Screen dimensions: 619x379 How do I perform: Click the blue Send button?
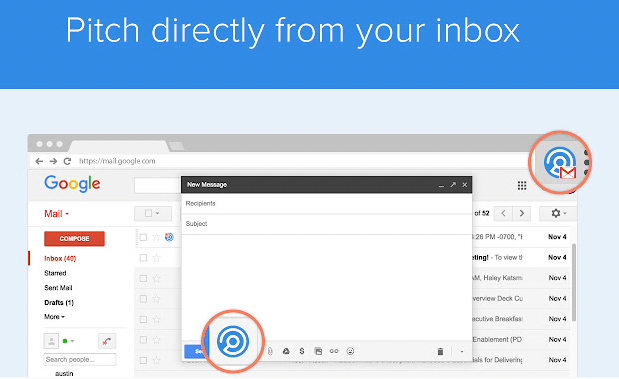click(196, 351)
